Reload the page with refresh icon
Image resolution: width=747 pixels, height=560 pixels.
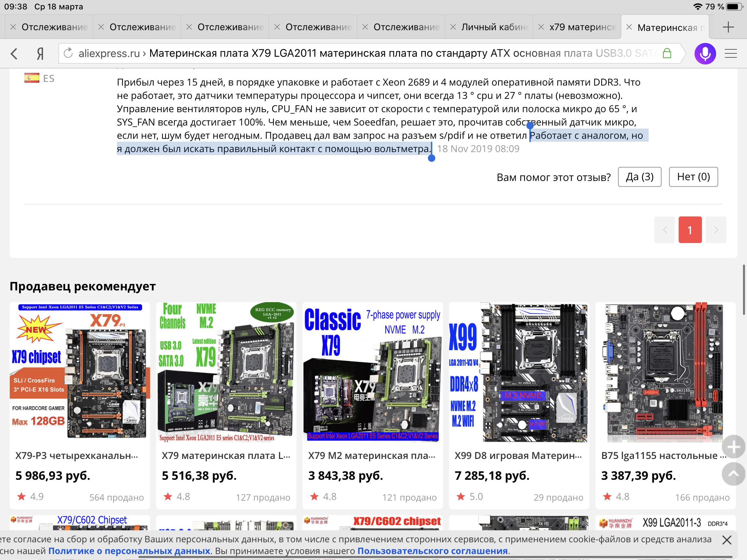68,53
